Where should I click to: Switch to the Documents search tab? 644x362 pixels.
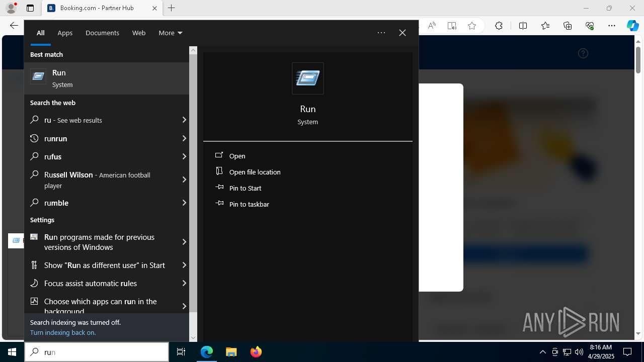click(102, 33)
